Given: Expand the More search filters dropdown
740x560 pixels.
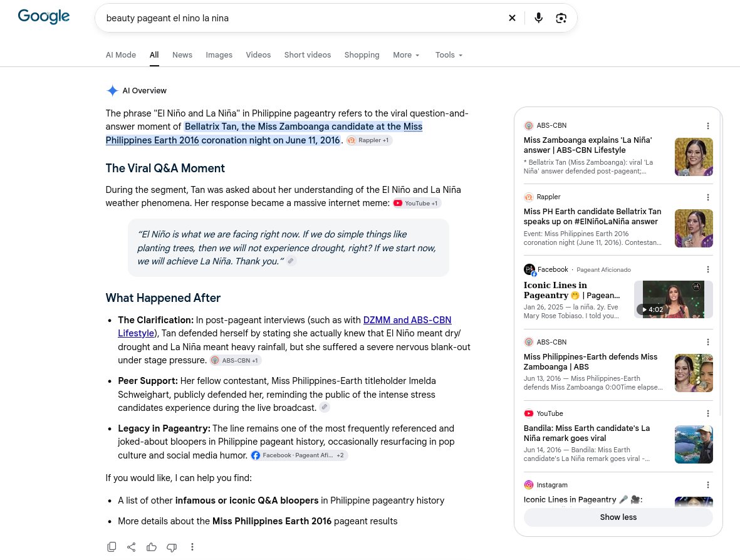Looking at the screenshot, I should [406, 54].
